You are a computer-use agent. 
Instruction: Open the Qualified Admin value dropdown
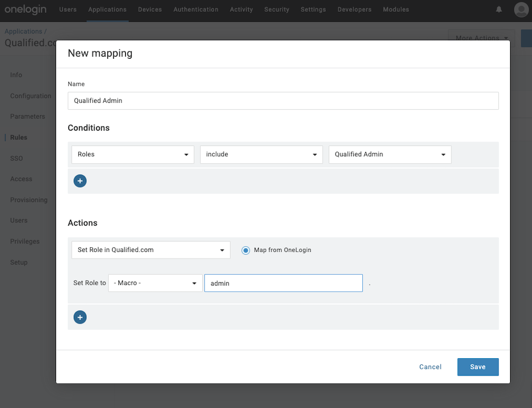tap(390, 154)
